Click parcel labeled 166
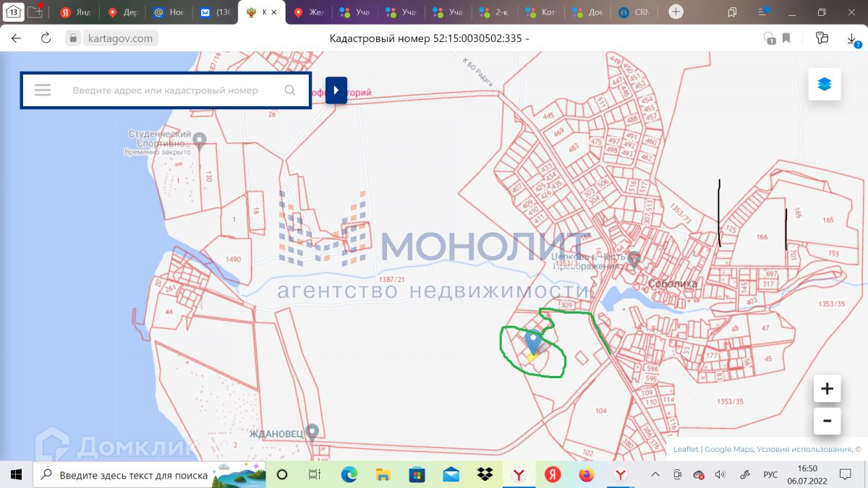 click(x=762, y=237)
